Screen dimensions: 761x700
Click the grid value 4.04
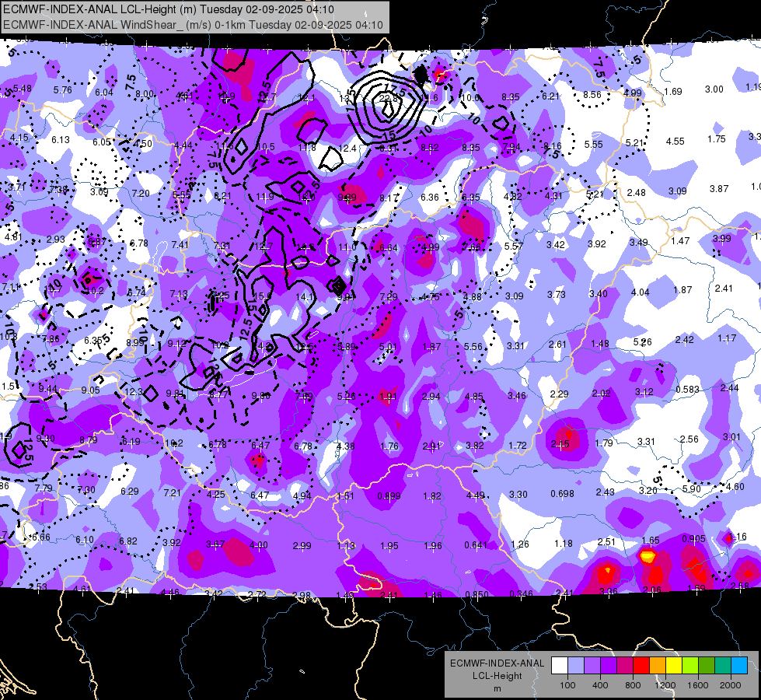pos(641,292)
